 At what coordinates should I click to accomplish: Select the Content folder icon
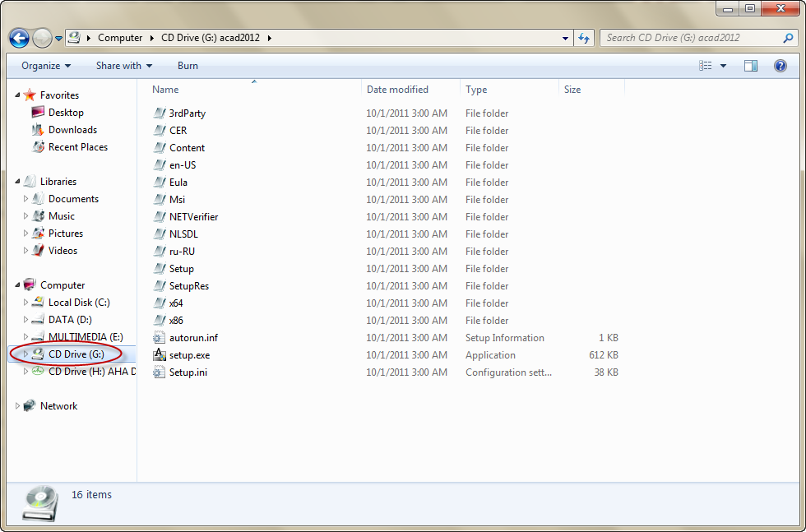159,148
